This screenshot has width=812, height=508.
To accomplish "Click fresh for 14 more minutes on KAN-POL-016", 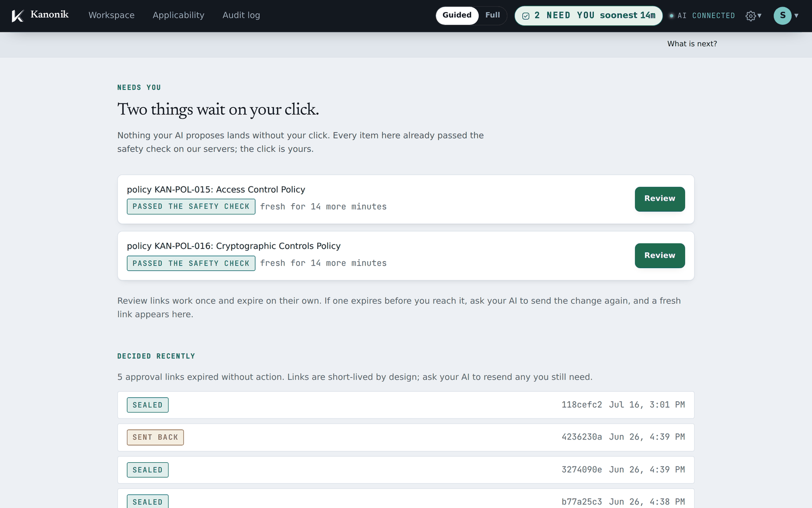I will (323, 263).
